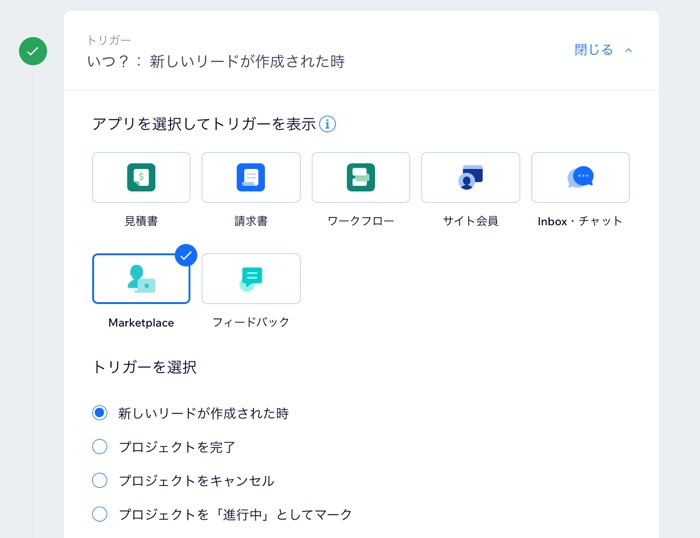Select プロジェクトを完了 radio button

(99, 447)
